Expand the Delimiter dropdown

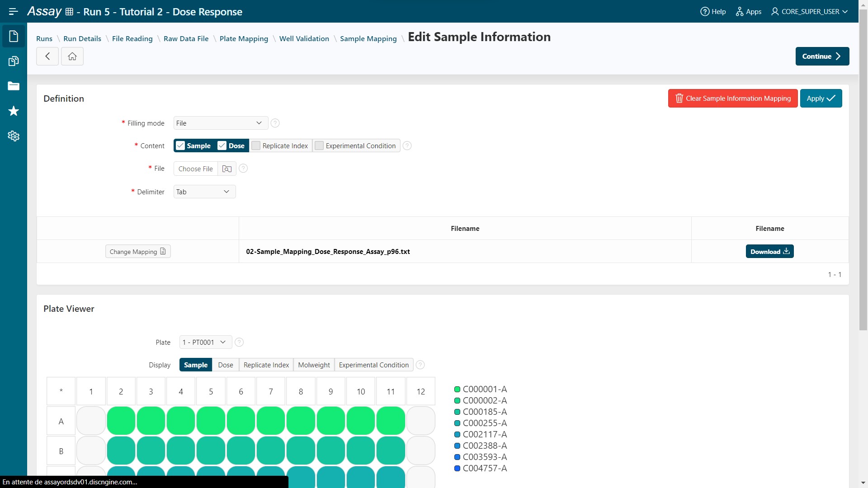204,192
